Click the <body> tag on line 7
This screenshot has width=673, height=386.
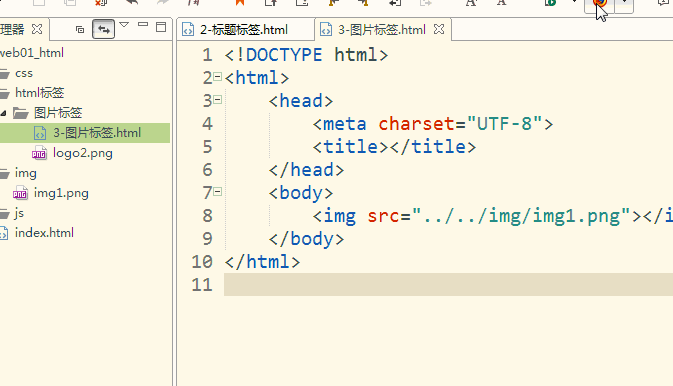point(301,193)
